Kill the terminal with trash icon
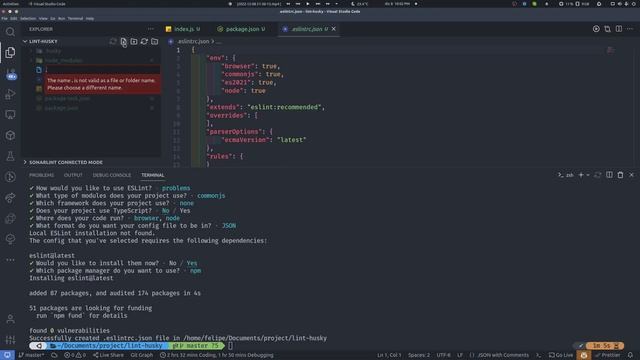Viewport: 640px width, 360px height. tap(620, 175)
